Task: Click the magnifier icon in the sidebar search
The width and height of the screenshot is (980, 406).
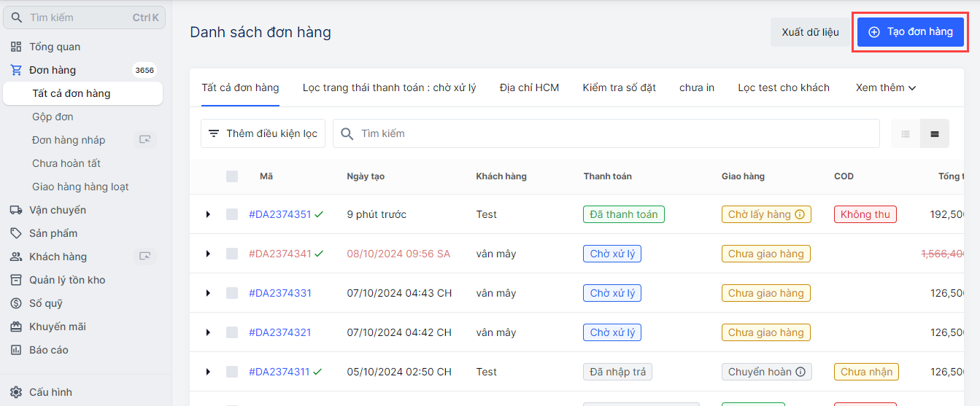Action: pyautogui.click(x=17, y=17)
